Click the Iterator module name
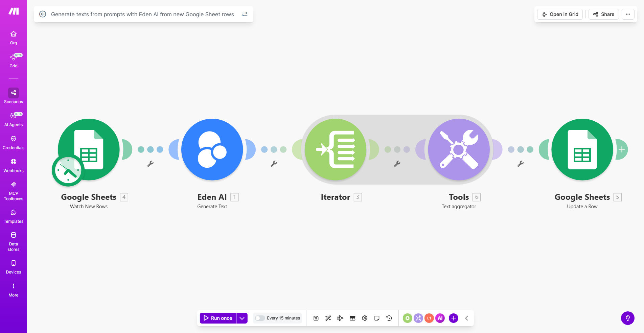This screenshot has width=644, height=333. [x=336, y=197]
